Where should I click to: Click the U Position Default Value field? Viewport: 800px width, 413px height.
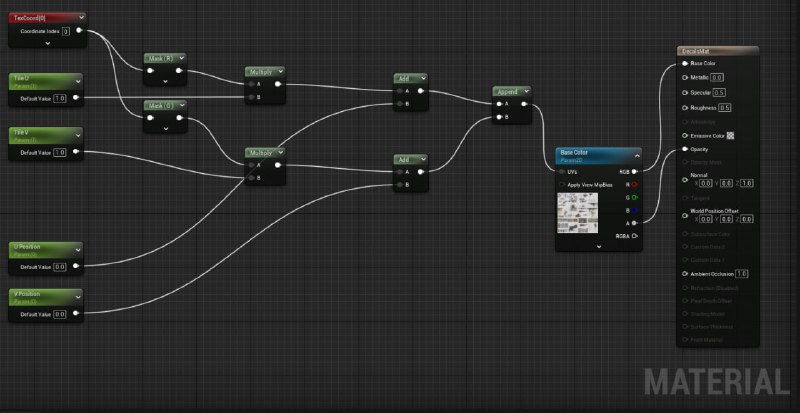coord(60,266)
